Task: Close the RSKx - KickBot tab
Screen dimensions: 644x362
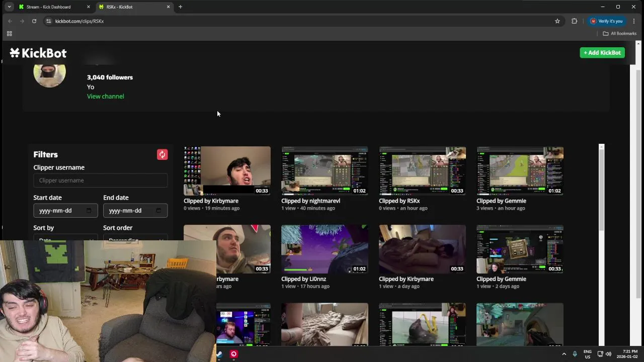Action: coord(168,7)
